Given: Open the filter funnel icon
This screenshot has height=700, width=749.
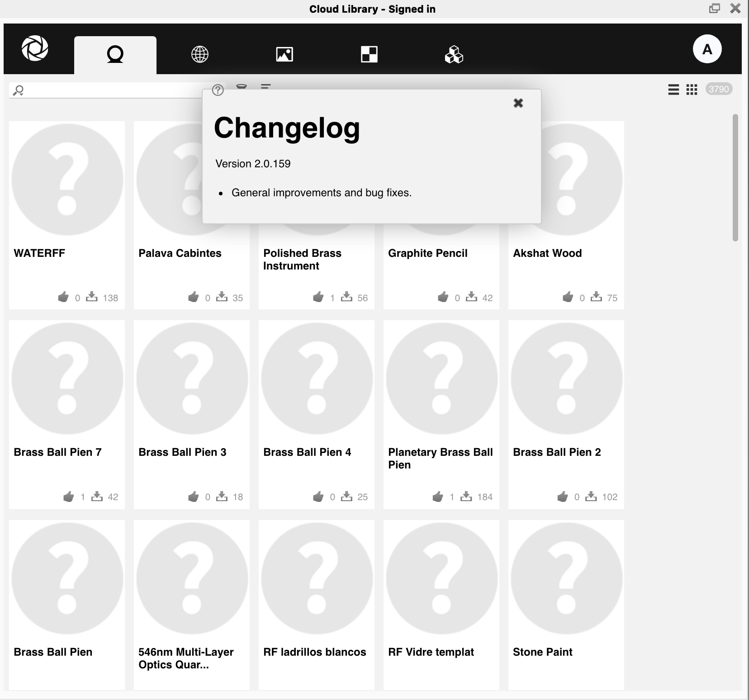Looking at the screenshot, I should point(242,86).
